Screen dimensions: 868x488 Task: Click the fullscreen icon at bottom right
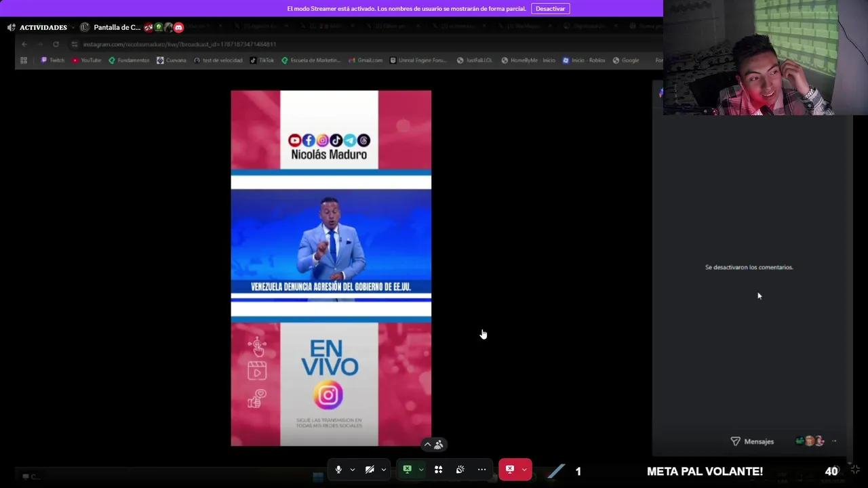pos(855,470)
